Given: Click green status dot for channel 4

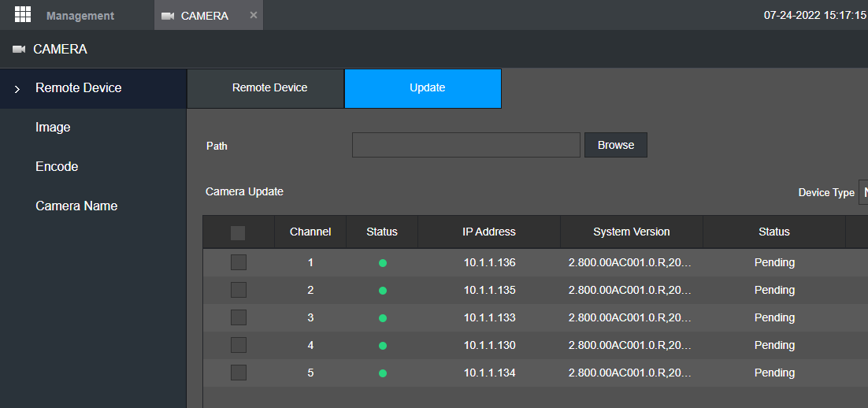Looking at the screenshot, I should tap(383, 346).
